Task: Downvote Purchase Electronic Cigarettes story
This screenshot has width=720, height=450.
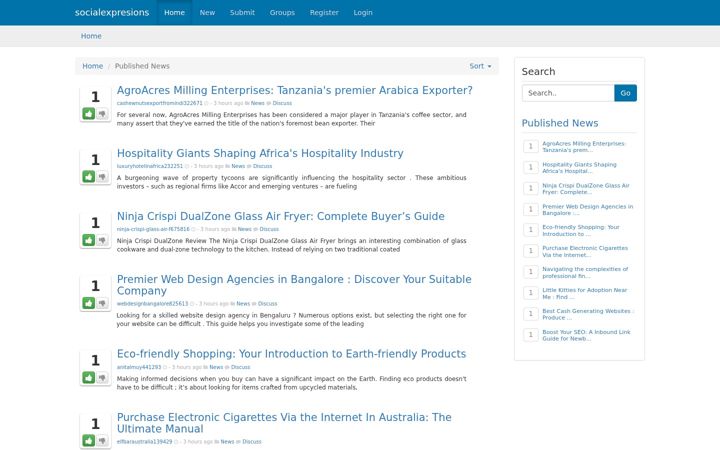Action: pos(102,440)
